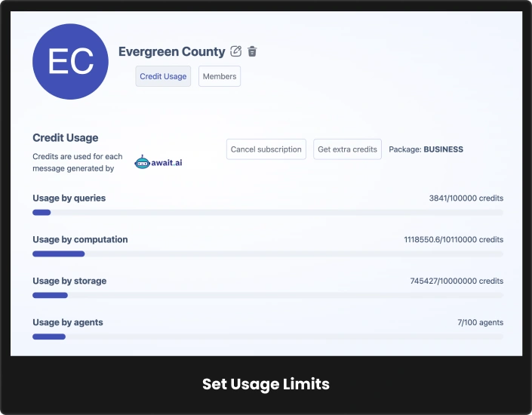Select the Evergreen County heading
This screenshot has width=532, height=415.
pos(172,51)
